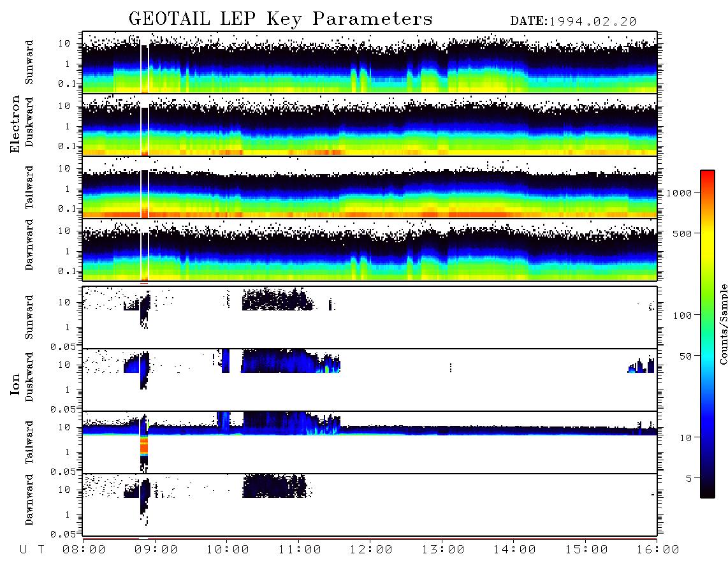Click the "100" colorbar tick label

click(x=682, y=316)
